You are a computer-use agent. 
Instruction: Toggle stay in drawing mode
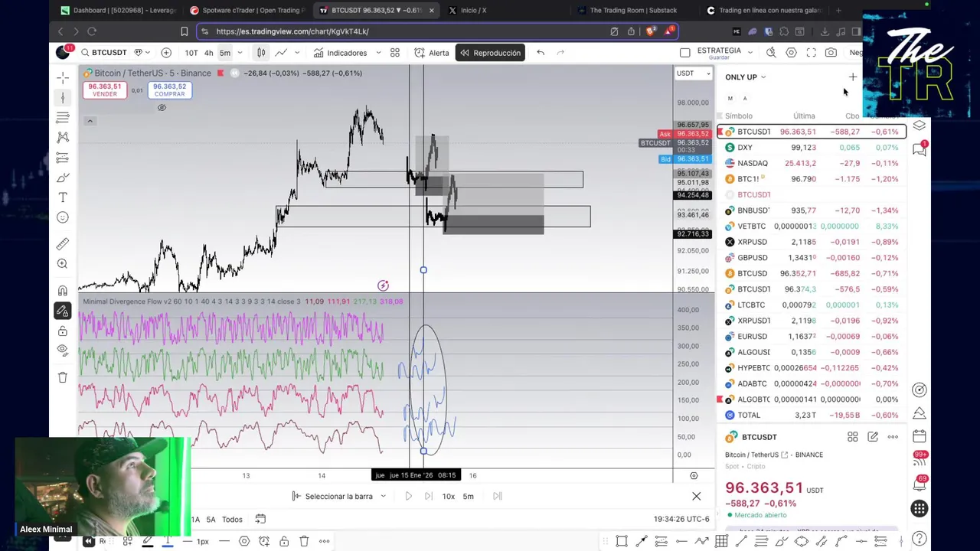pos(63,311)
